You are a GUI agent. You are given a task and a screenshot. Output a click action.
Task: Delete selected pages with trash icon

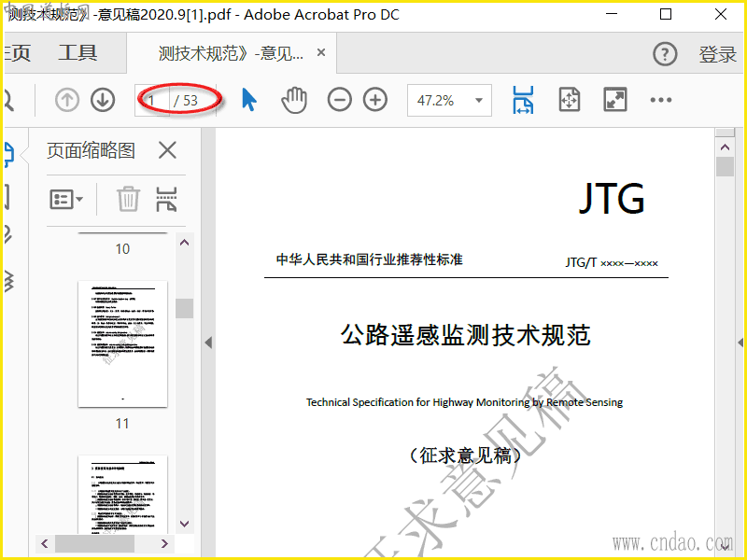(x=128, y=199)
